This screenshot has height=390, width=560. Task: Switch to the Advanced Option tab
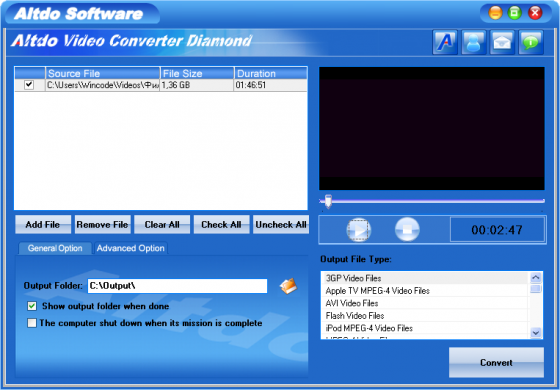pyautogui.click(x=131, y=248)
